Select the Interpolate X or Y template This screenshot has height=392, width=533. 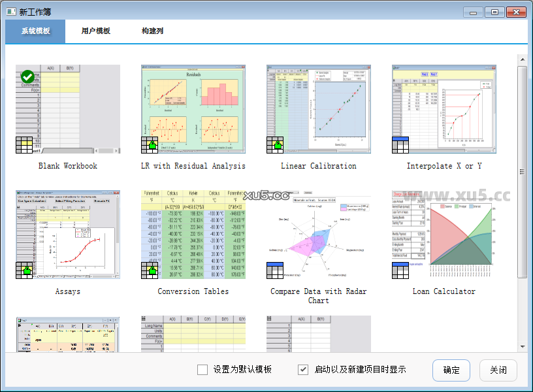pyautogui.click(x=444, y=109)
